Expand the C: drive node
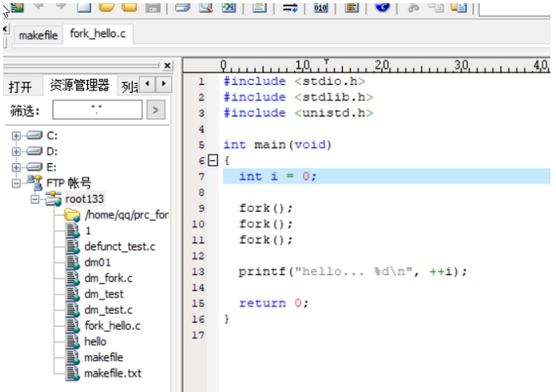 coord(15,136)
